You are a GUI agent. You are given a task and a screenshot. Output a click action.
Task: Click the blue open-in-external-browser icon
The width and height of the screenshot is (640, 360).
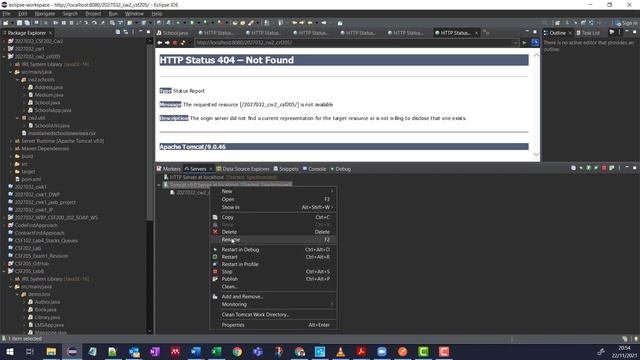535,42
